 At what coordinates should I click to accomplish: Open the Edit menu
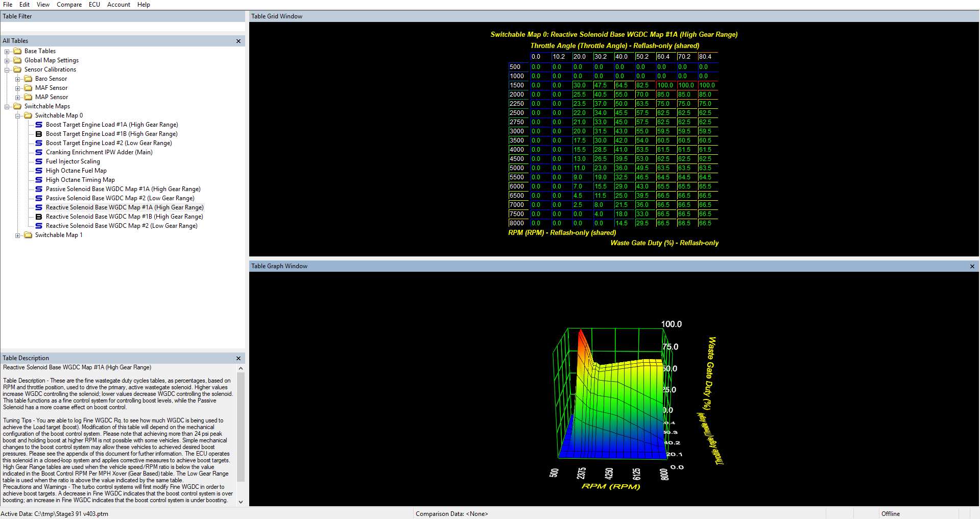(x=25, y=4)
